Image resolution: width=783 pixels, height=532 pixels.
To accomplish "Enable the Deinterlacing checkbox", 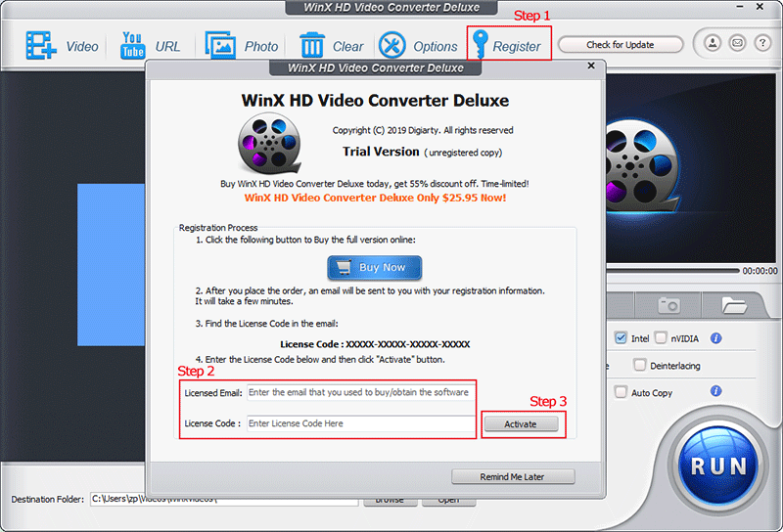I will click(640, 365).
